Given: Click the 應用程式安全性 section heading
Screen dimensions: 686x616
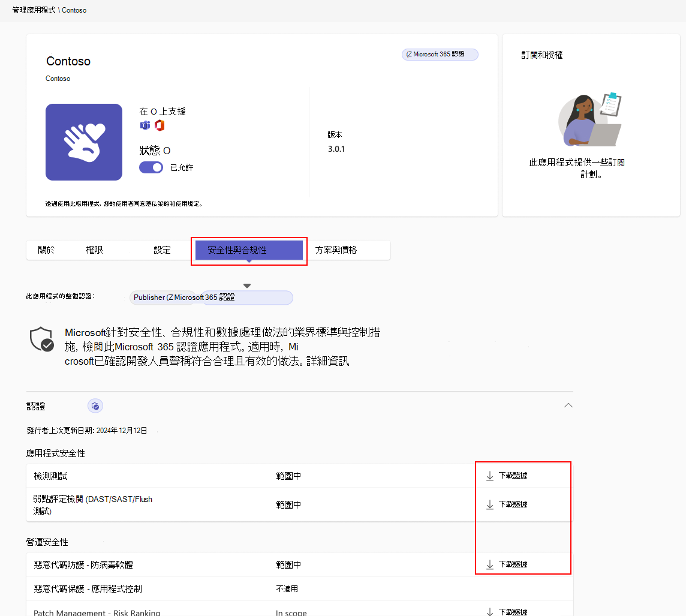Looking at the screenshot, I should click(x=56, y=453).
